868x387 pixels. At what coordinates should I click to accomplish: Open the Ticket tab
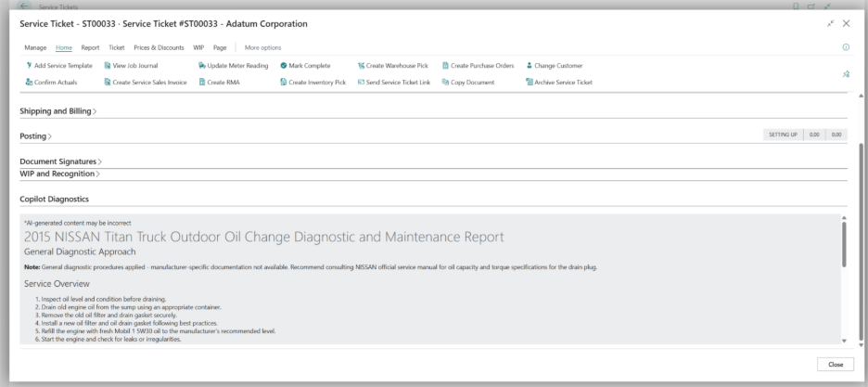(117, 47)
